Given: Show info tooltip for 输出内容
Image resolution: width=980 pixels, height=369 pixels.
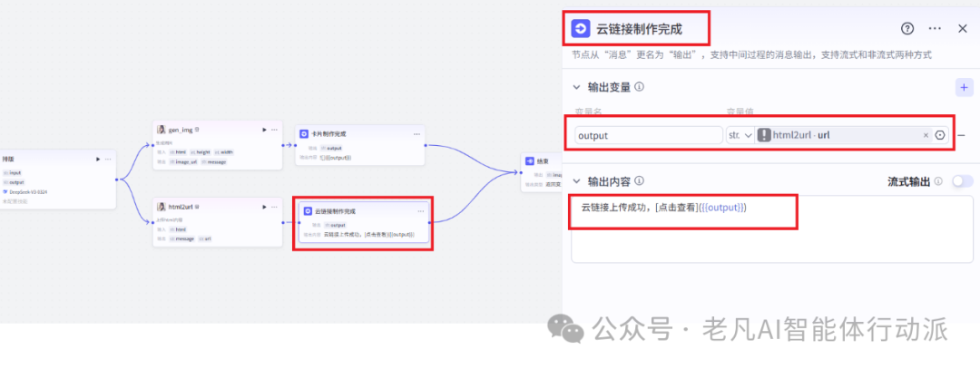Looking at the screenshot, I should click(640, 181).
